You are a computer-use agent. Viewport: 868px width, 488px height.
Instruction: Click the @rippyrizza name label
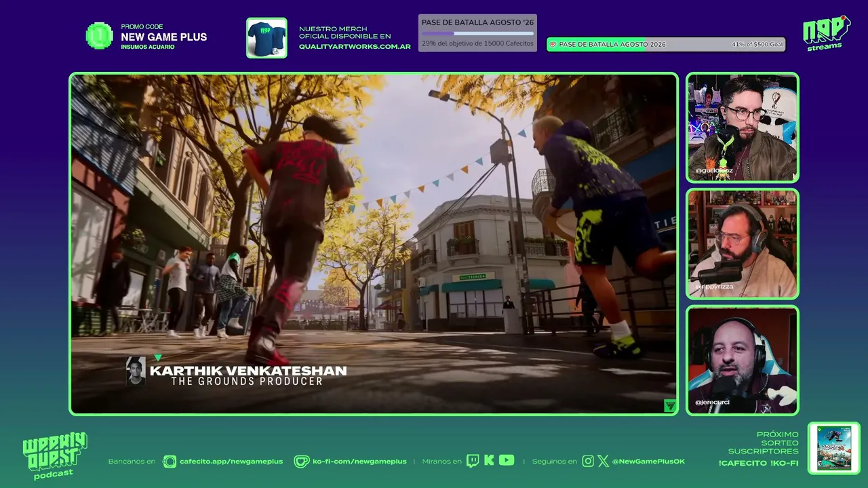coord(714,287)
